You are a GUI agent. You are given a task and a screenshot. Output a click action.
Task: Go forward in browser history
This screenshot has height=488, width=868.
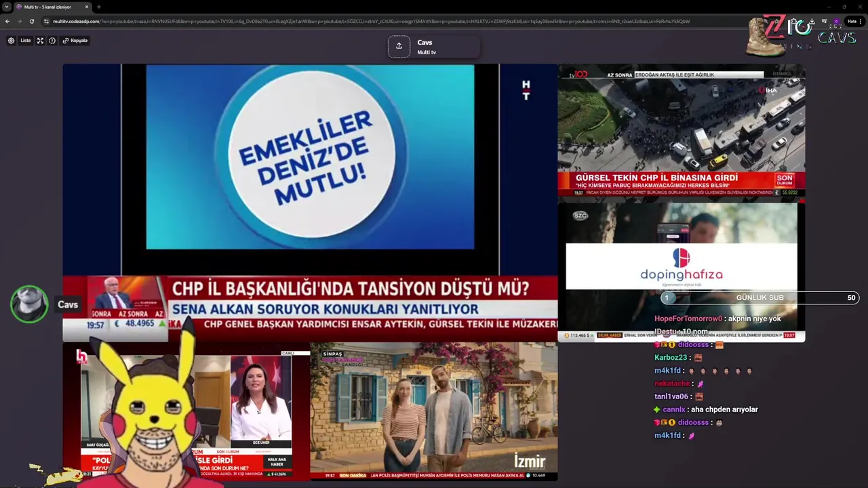point(19,21)
